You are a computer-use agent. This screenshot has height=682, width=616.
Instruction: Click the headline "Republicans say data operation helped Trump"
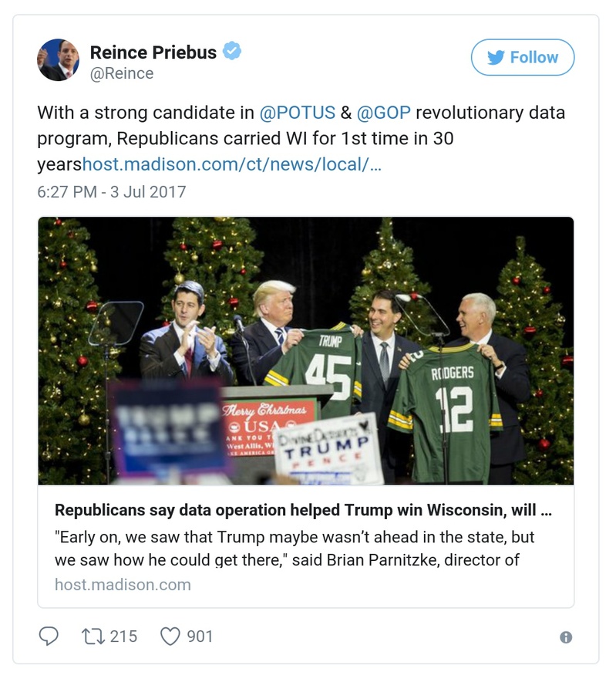[x=304, y=511]
